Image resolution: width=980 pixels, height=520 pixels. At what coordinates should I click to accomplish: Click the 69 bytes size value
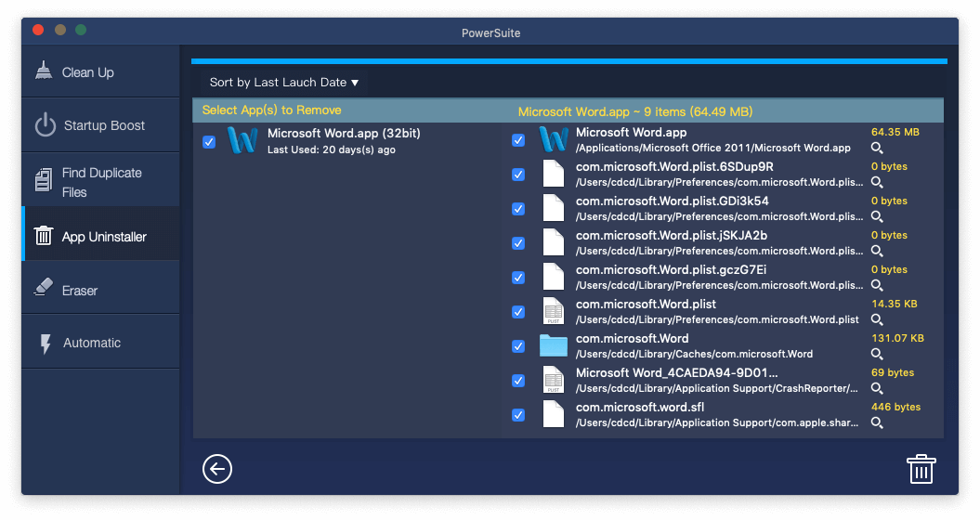pyautogui.click(x=893, y=372)
